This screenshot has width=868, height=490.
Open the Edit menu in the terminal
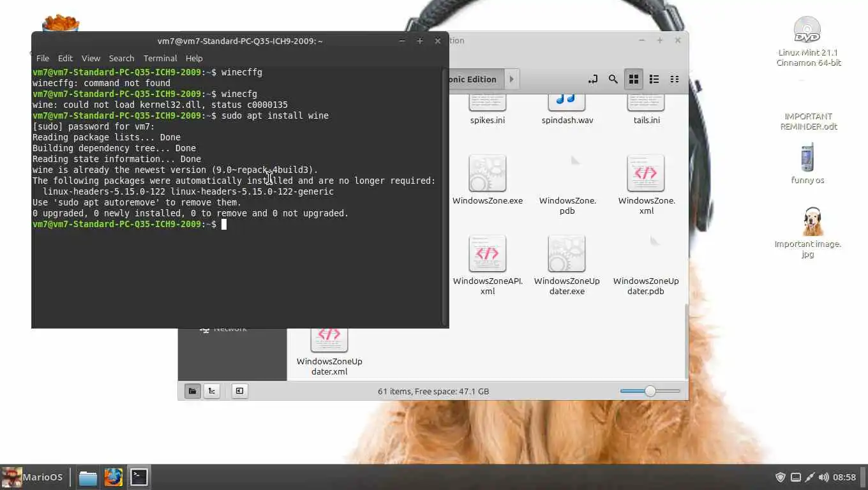tap(65, 58)
